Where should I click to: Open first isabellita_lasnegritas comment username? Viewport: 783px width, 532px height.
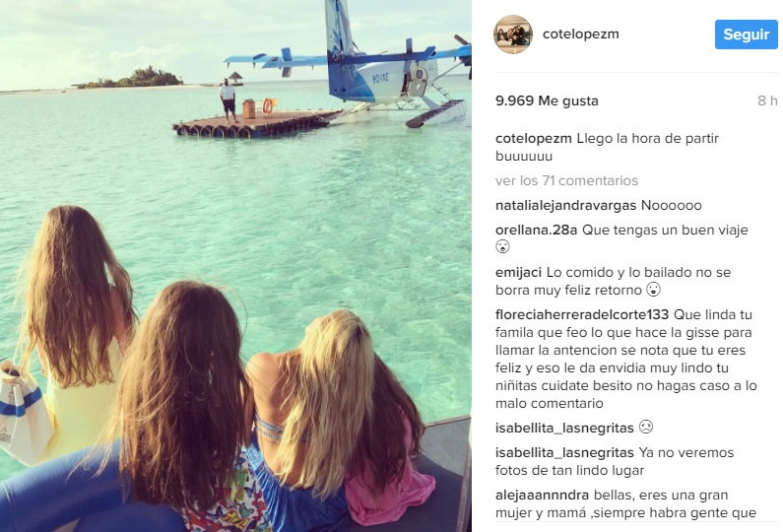click(x=564, y=429)
